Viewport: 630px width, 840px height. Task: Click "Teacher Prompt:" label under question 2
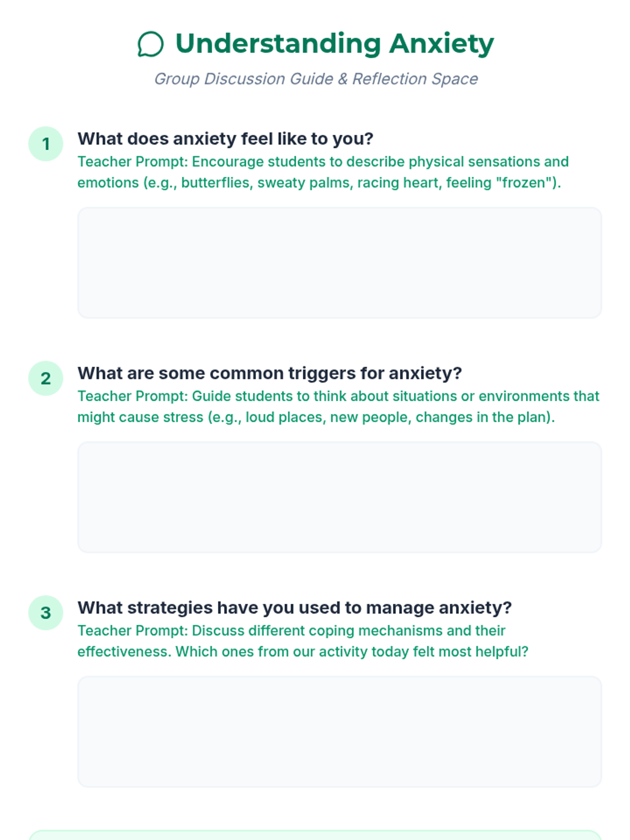[132, 396]
